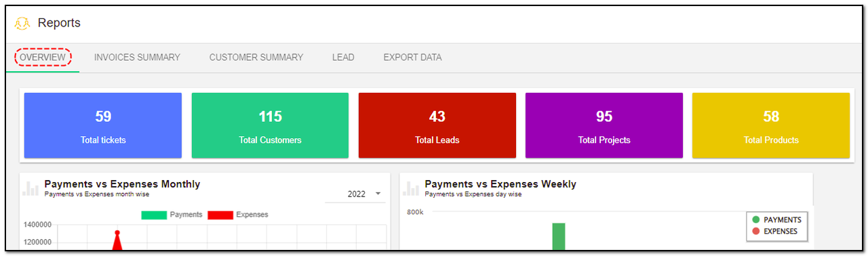The width and height of the screenshot is (868, 256).
Task: Click the number 115 on customers card
Action: 270,116
